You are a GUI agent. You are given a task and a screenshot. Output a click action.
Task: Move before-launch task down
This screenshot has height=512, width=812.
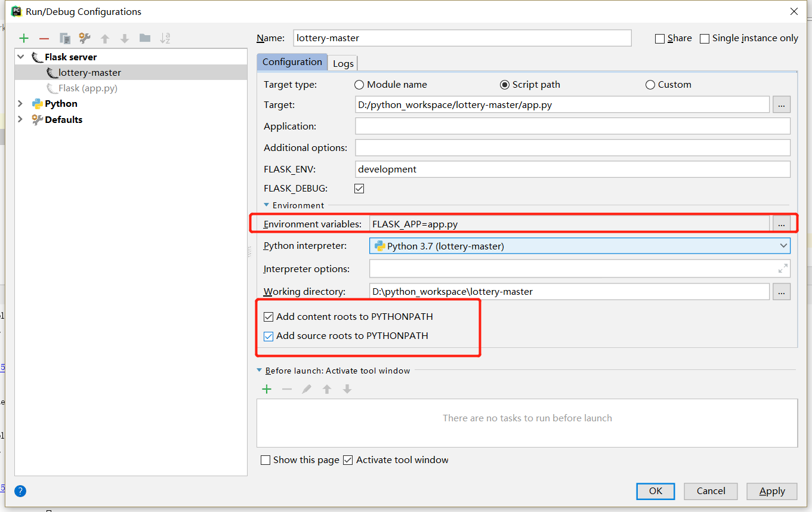(347, 389)
